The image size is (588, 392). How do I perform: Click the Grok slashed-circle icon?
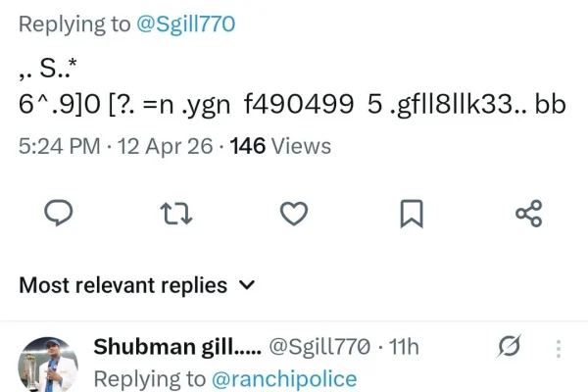point(510,346)
